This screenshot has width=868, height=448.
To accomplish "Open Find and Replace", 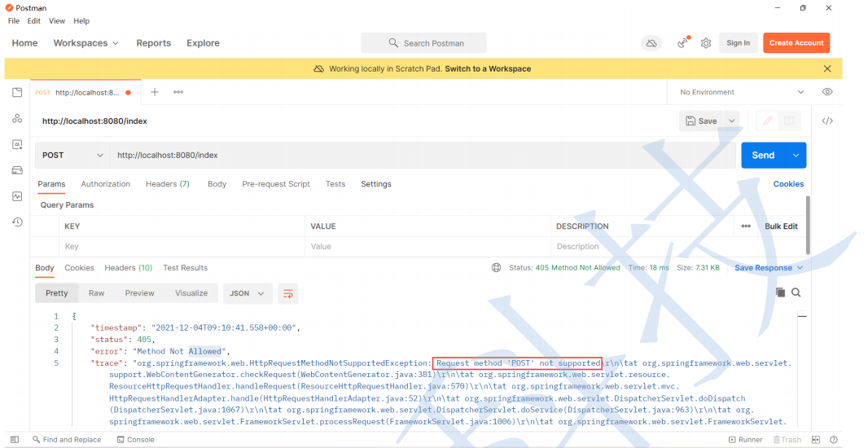I will pyautogui.click(x=67, y=440).
